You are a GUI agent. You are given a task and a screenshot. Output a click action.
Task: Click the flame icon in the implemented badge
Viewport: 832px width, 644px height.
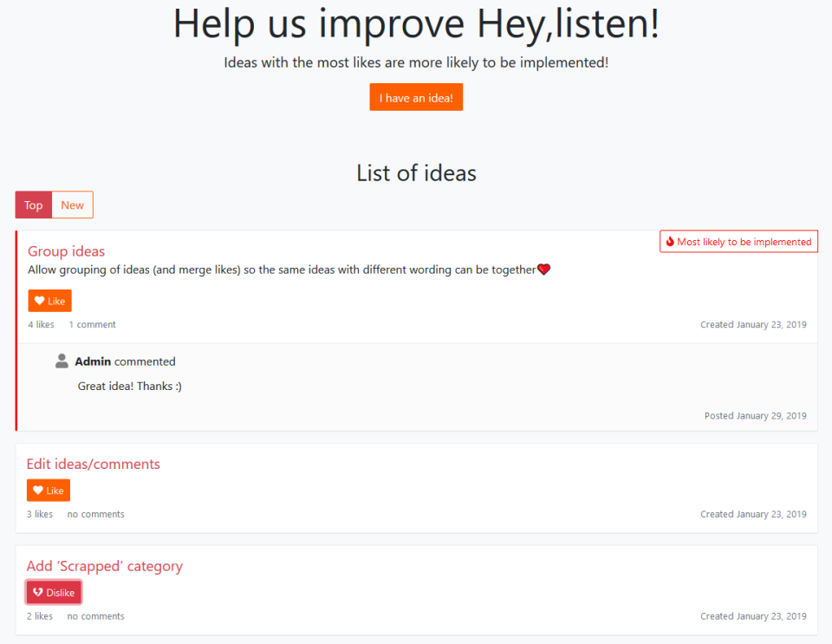[x=670, y=241]
